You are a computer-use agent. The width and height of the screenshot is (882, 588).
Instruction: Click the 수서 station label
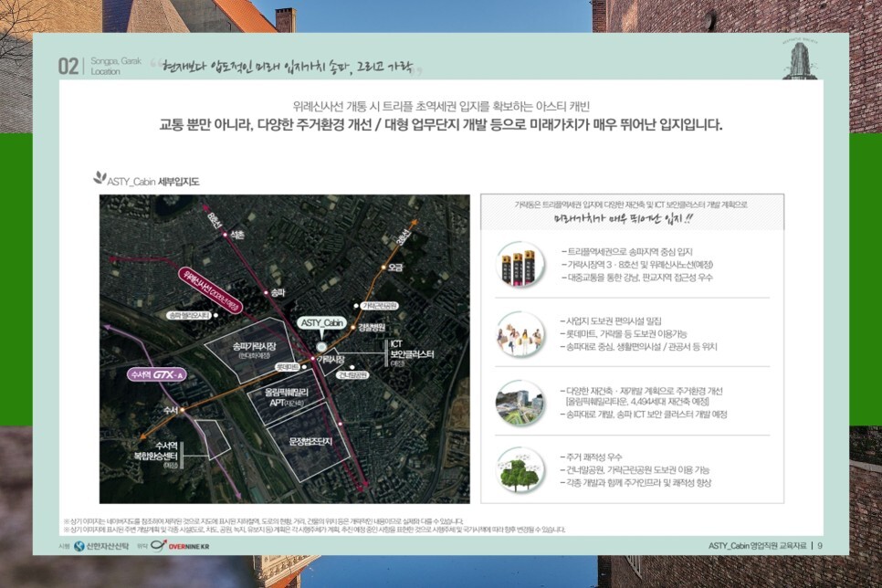click(x=171, y=410)
